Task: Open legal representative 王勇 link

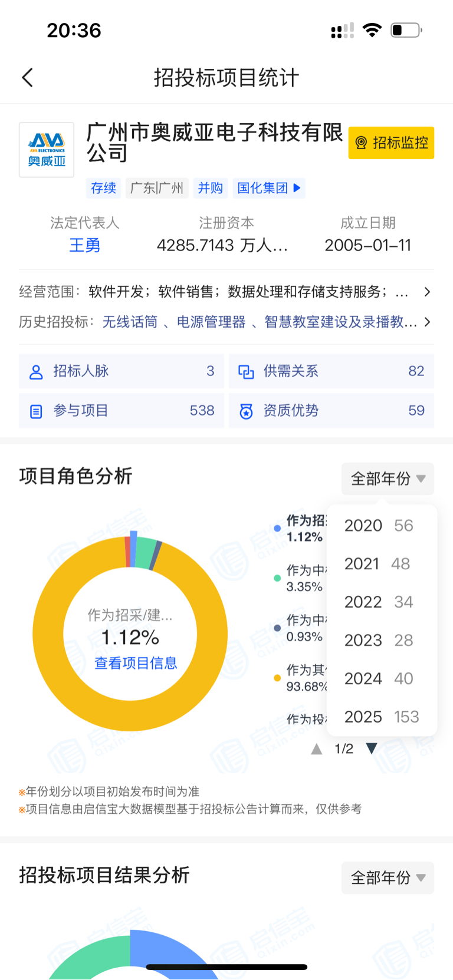Action: coord(84,245)
